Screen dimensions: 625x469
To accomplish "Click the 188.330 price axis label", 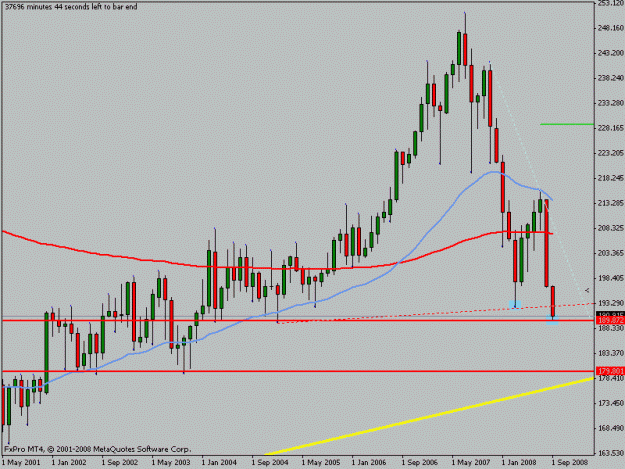I will pyautogui.click(x=610, y=328).
